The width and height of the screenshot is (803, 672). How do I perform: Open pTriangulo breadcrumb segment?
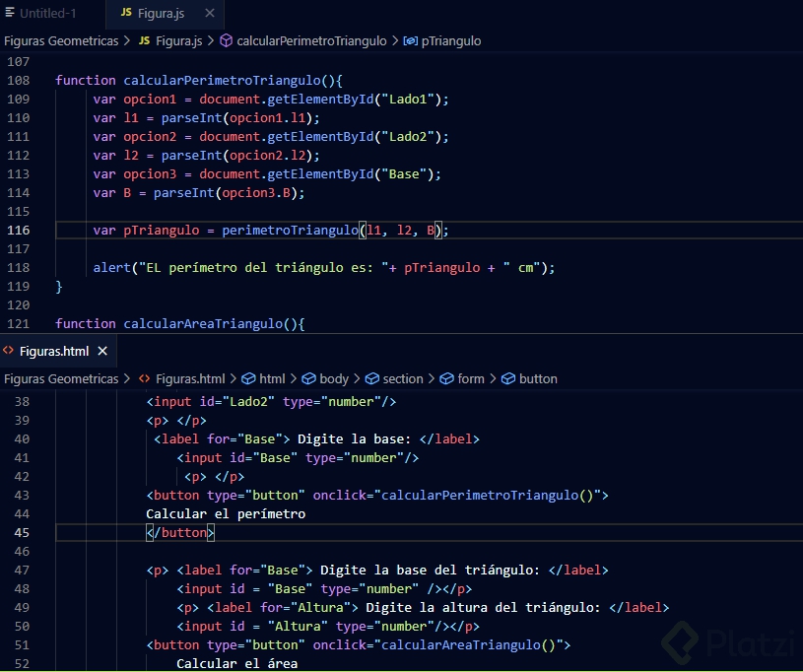(450, 41)
